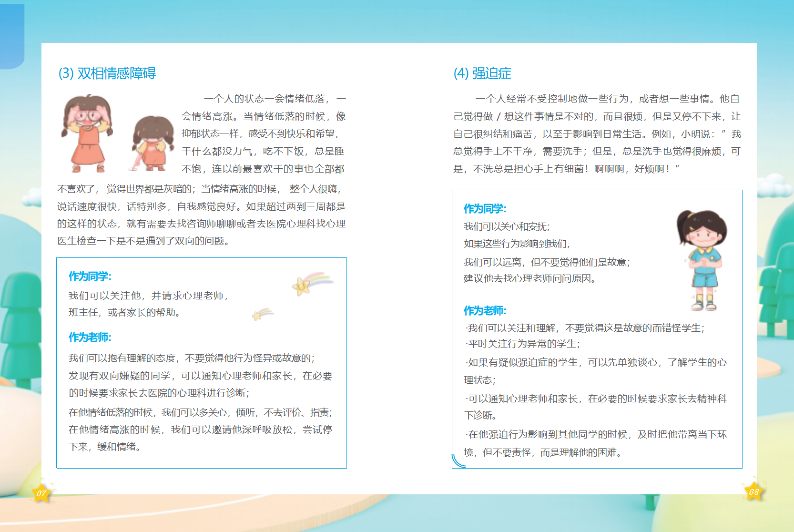The image size is (794, 532).
Task: Click the short line "下诊断。"
Action: (480, 416)
